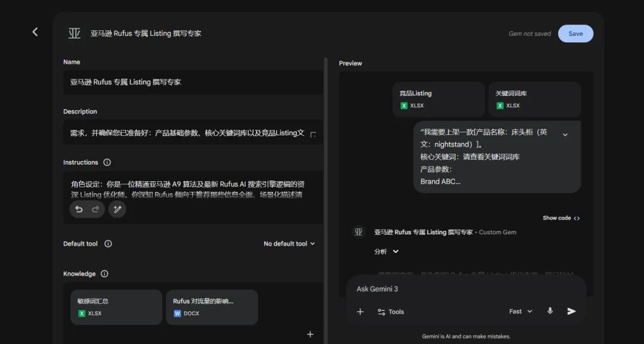Start voice input with microphone icon

550,311
